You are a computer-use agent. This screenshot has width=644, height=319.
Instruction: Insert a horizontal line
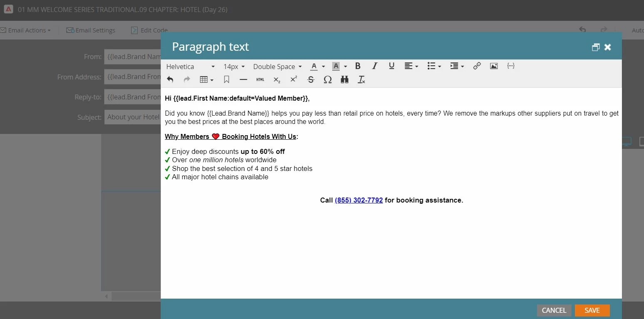point(244,79)
